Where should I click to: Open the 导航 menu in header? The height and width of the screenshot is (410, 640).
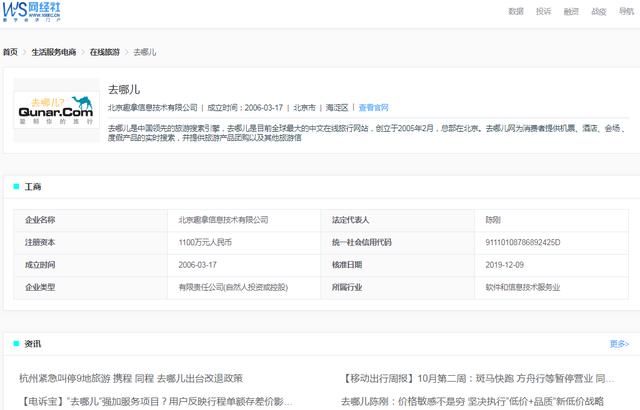(x=626, y=11)
